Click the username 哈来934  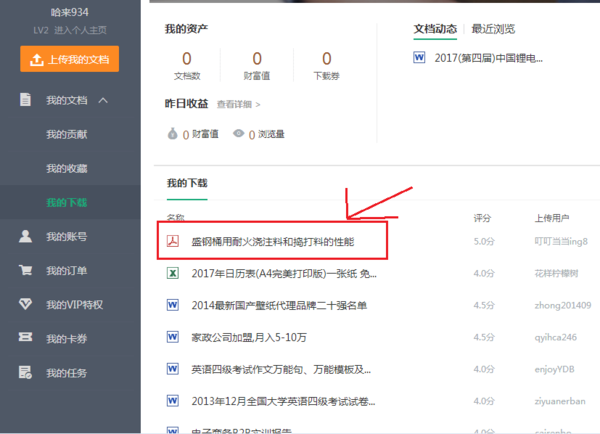[x=69, y=12]
